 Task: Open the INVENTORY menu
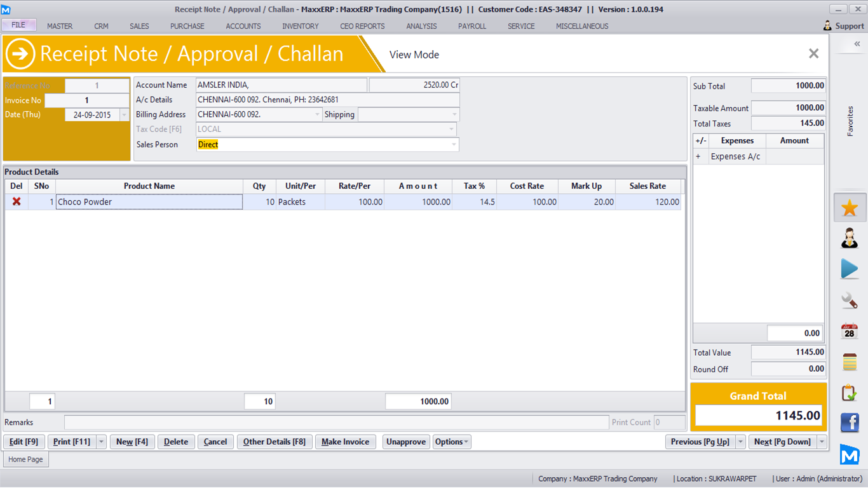tap(301, 26)
